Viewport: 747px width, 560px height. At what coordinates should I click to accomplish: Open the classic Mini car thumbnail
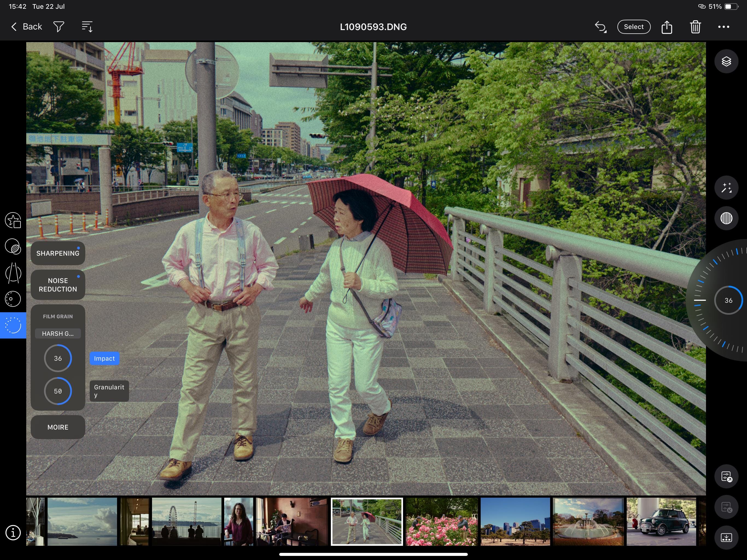[x=661, y=521]
